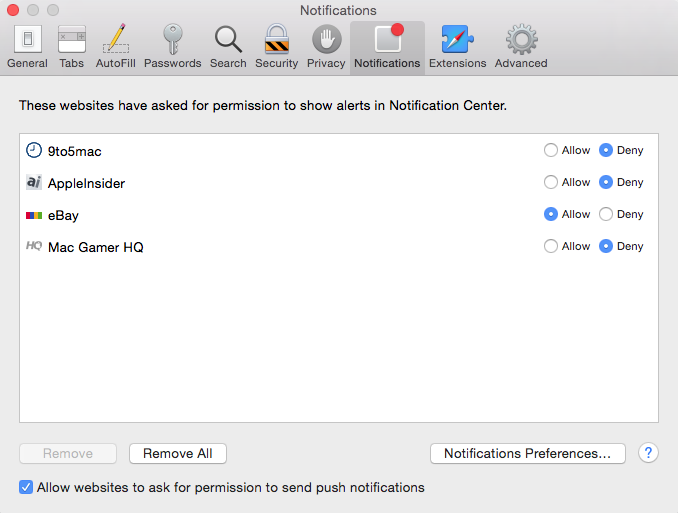
Task: Open the Tabs preferences pane
Action: coord(71,47)
